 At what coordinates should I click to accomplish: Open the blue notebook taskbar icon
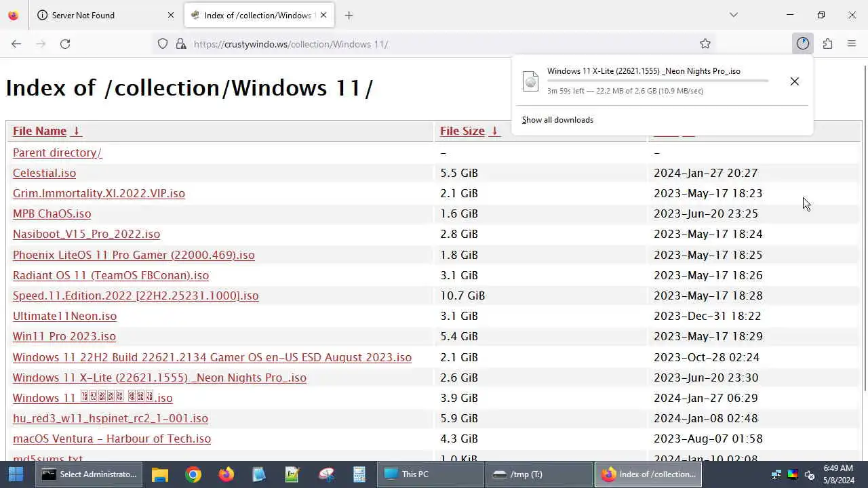click(259, 474)
